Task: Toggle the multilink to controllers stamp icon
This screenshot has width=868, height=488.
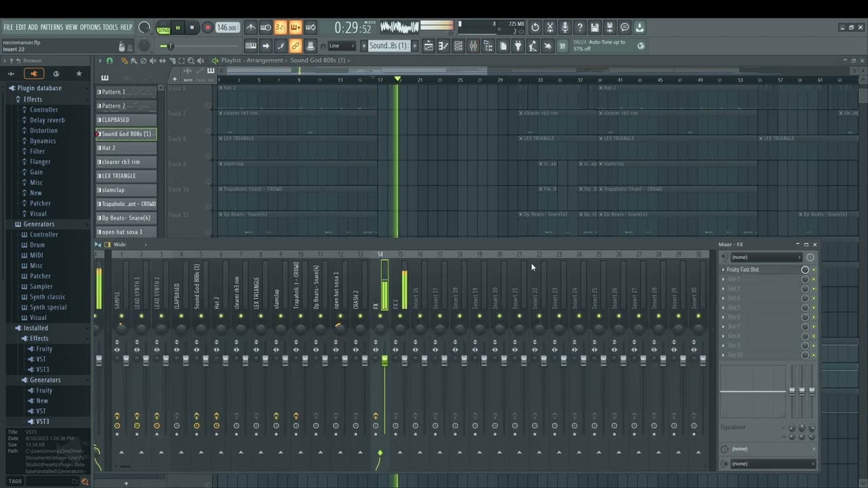Action: (311, 46)
